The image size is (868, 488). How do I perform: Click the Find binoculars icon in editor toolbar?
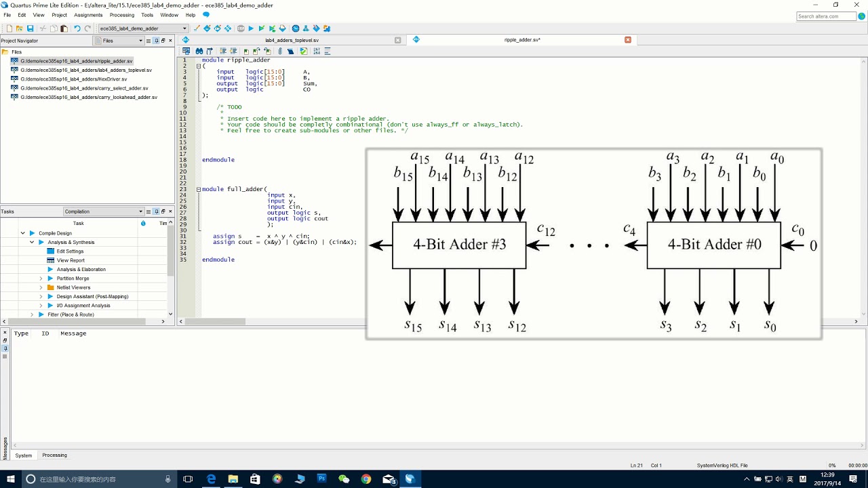tap(199, 51)
